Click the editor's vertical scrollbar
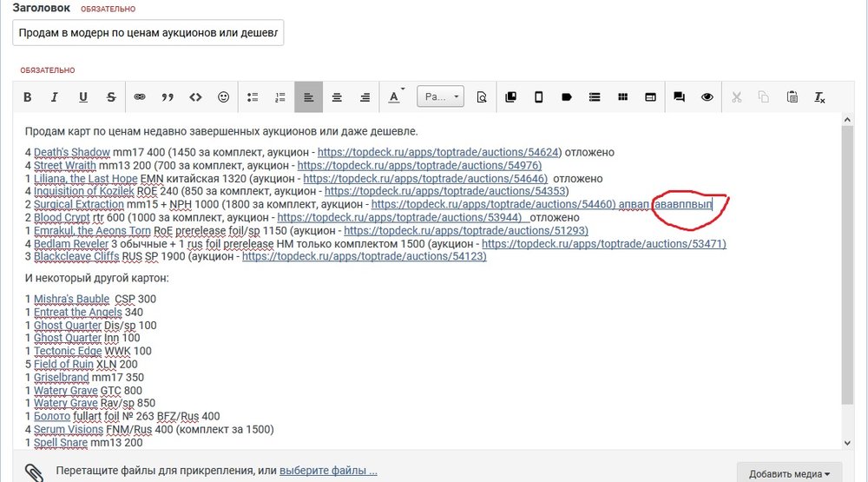Image resolution: width=868 pixels, height=482 pixels. tap(847, 261)
